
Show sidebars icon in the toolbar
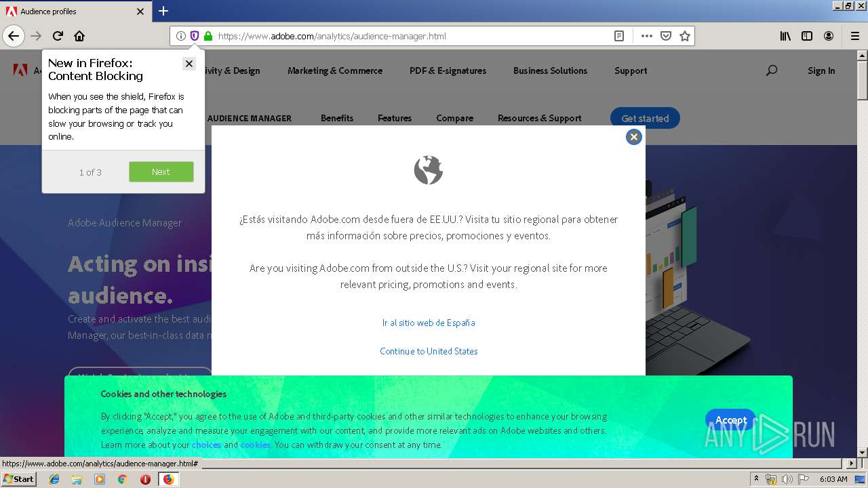pos(807,36)
